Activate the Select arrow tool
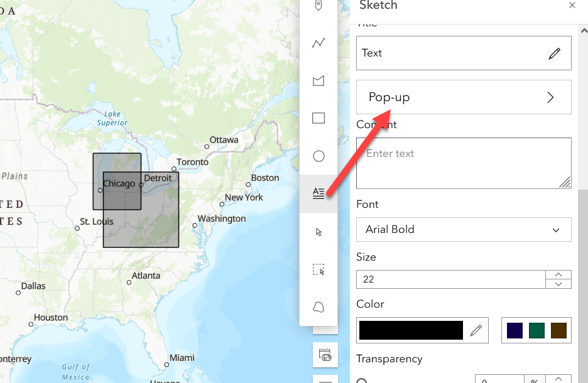This screenshot has height=383, width=588. click(318, 232)
